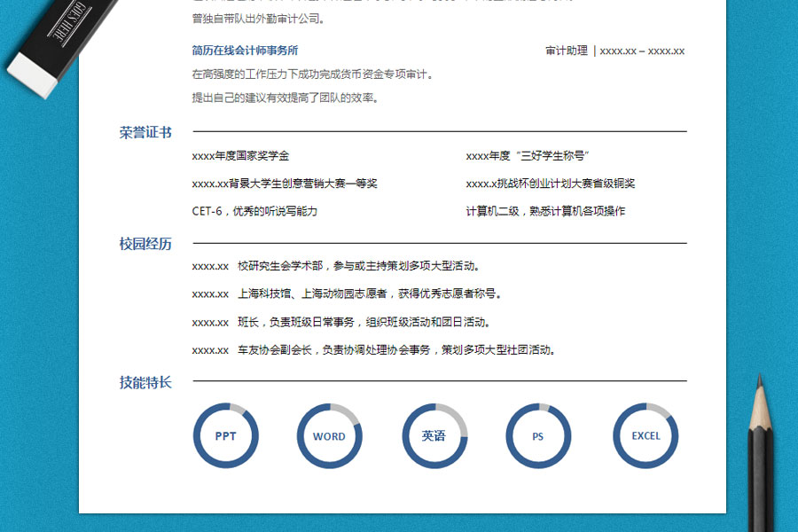Viewport: 798px width, 532px height.
Task: Click the EXCEL skill circle icon
Action: 646,436
